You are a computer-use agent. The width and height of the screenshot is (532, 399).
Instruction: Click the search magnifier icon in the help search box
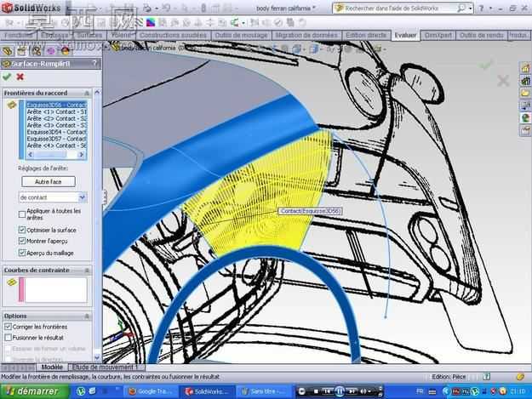461,9
